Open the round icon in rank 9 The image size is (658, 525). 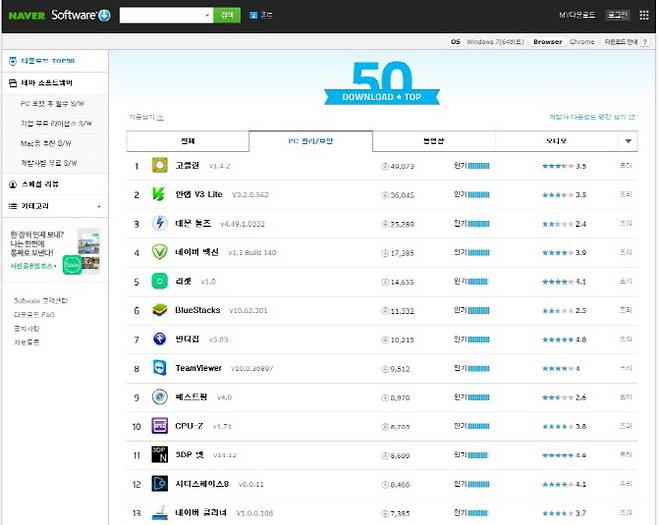(159, 397)
